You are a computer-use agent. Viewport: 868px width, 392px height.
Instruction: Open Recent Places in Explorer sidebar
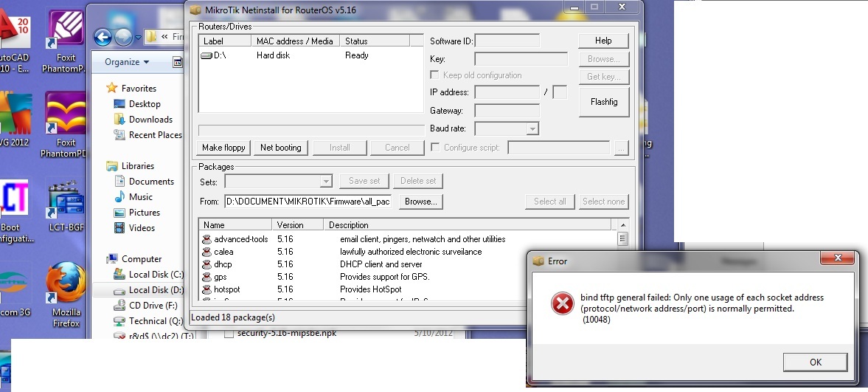click(155, 135)
